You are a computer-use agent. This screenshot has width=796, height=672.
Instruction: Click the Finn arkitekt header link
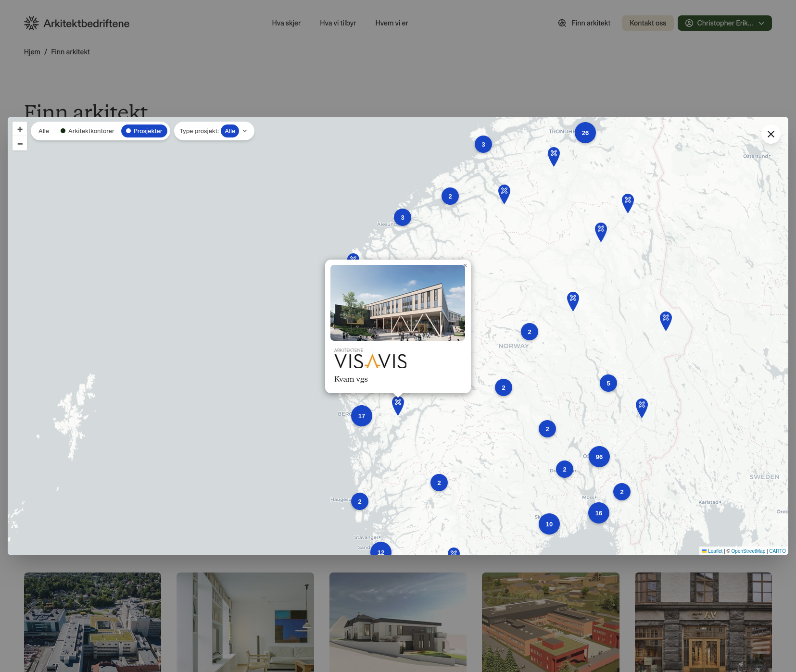(x=584, y=23)
